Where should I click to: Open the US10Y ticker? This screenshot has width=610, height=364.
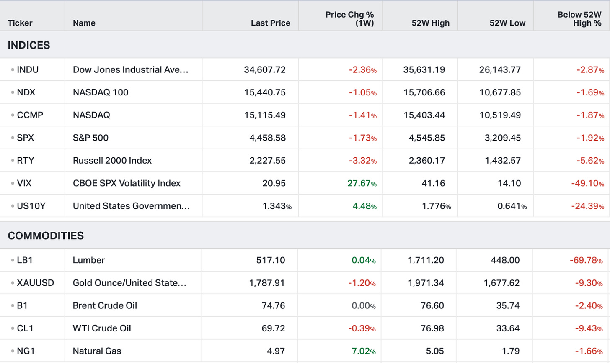pos(31,206)
